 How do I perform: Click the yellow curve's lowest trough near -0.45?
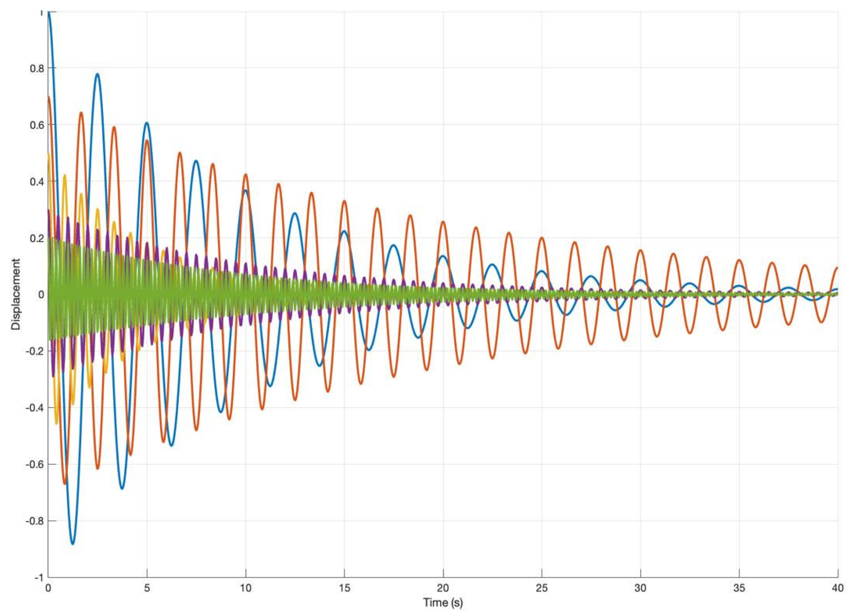(x=57, y=424)
